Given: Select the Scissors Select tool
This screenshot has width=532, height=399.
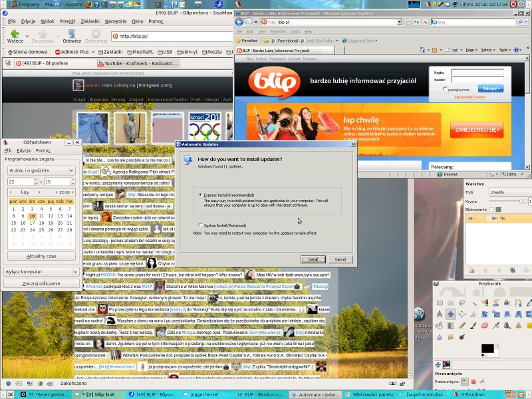Looking at the screenshot, I should (496, 303).
